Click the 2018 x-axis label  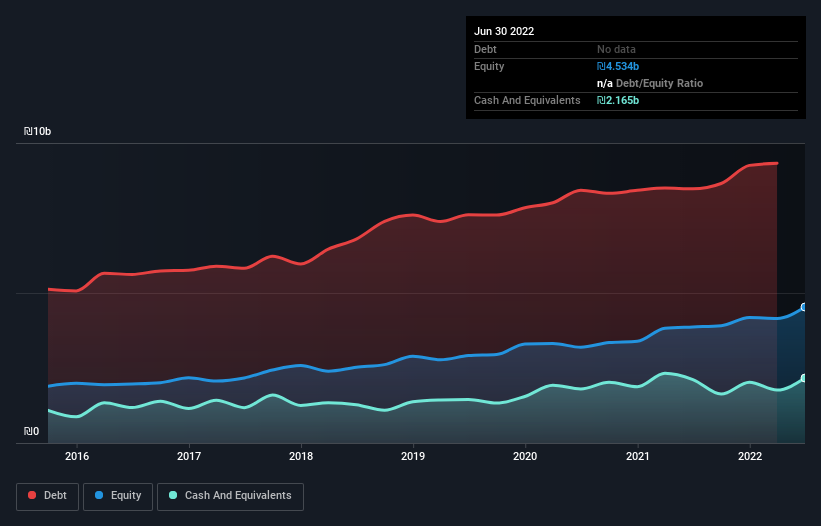coord(301,456)
